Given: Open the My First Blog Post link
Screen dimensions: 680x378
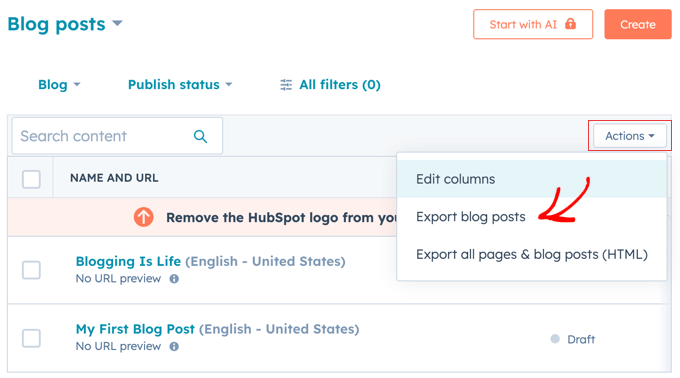Looking at the screenshot, I should 135,329.
